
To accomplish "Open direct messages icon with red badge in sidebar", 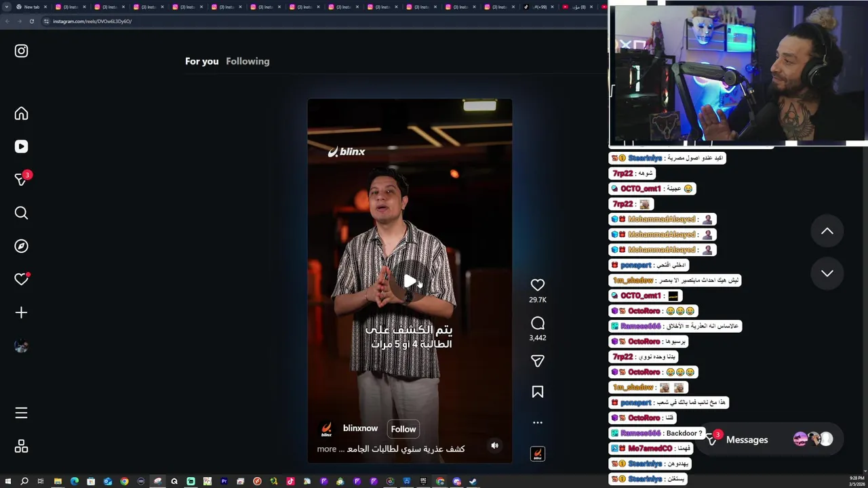I will (22, 178).
